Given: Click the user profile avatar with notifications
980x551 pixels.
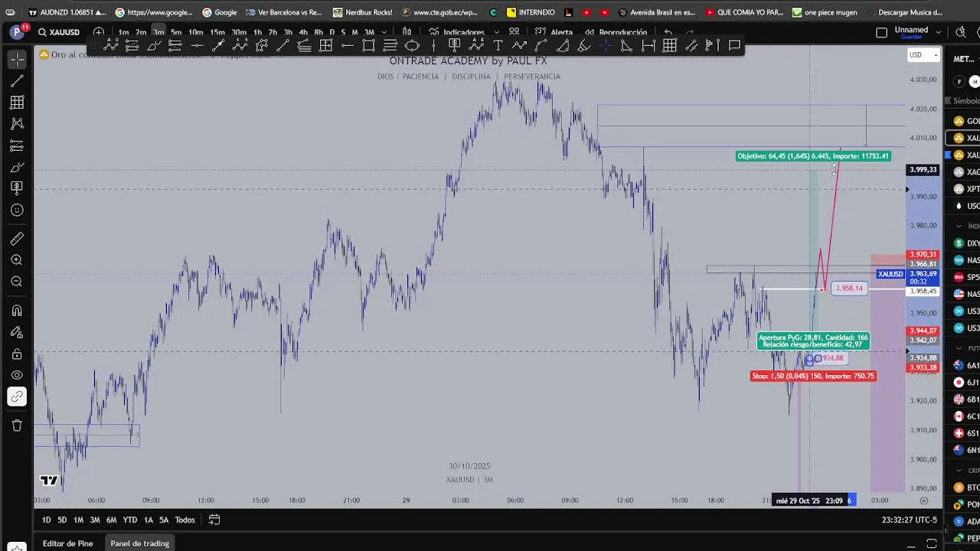Looking at the screenshot, I should (x=18, y=31).
